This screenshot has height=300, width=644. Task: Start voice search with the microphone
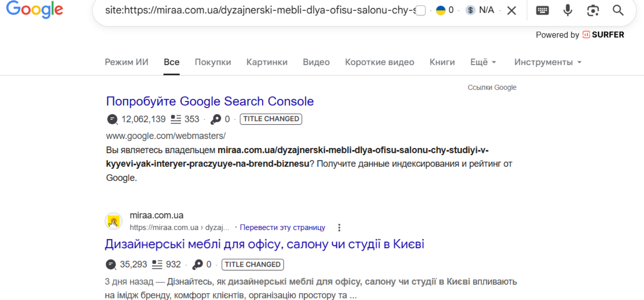click(x=568, y=11)
